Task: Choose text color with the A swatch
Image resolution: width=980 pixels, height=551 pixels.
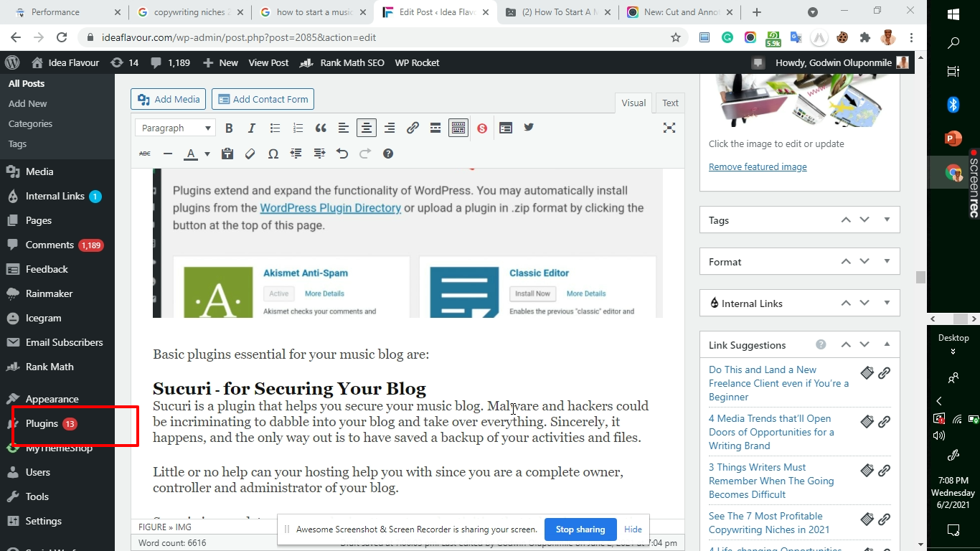Action: pos(191,154)
